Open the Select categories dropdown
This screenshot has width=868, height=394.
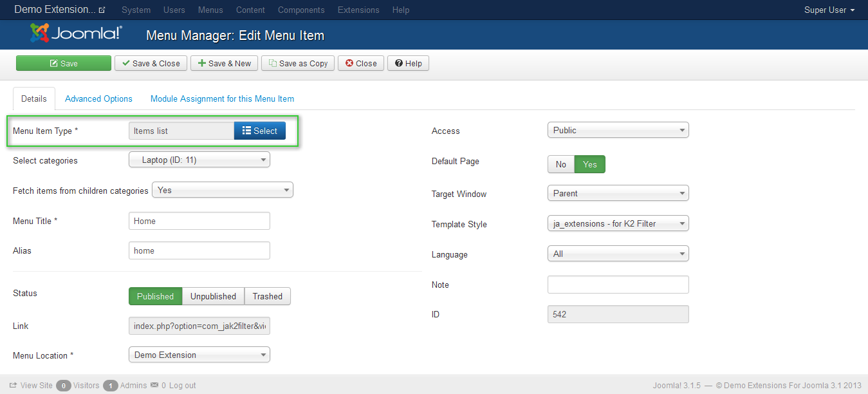click(199, 160)
